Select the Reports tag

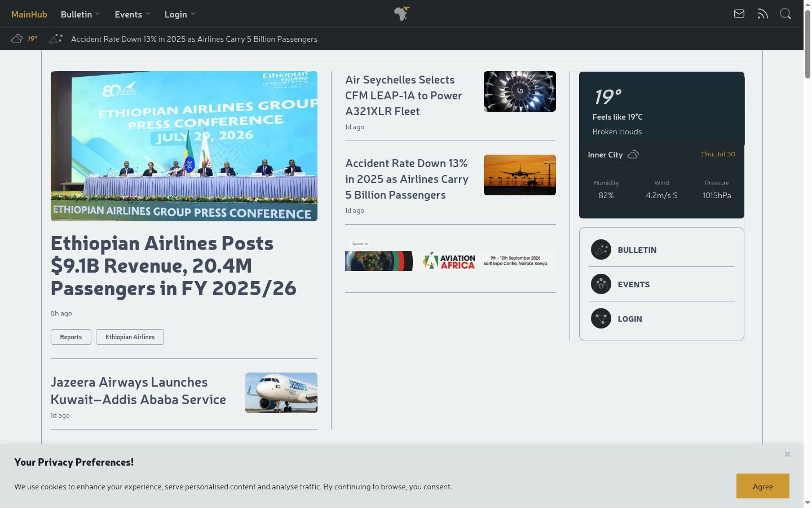pyautogui.click(x=71, y=337)
